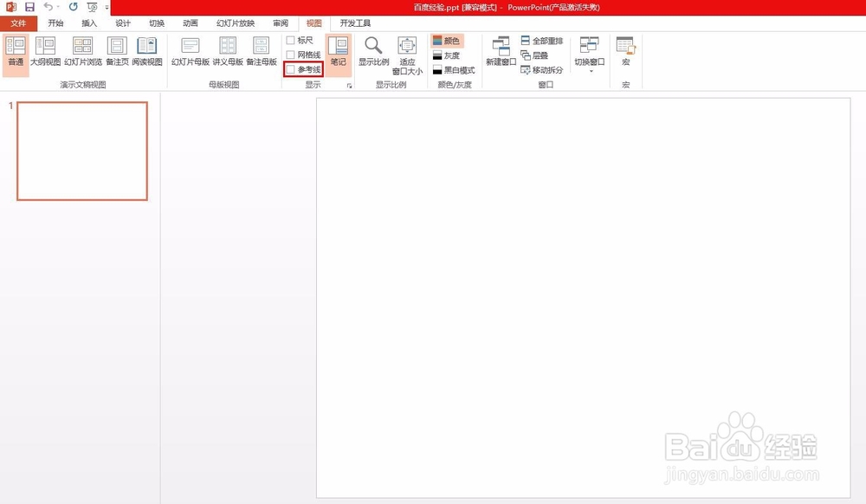This screenshot has width=866, height=504.
Task: Switch to the Animations (动画) tab
Action: pyautogui.click(x=191, y=23)
